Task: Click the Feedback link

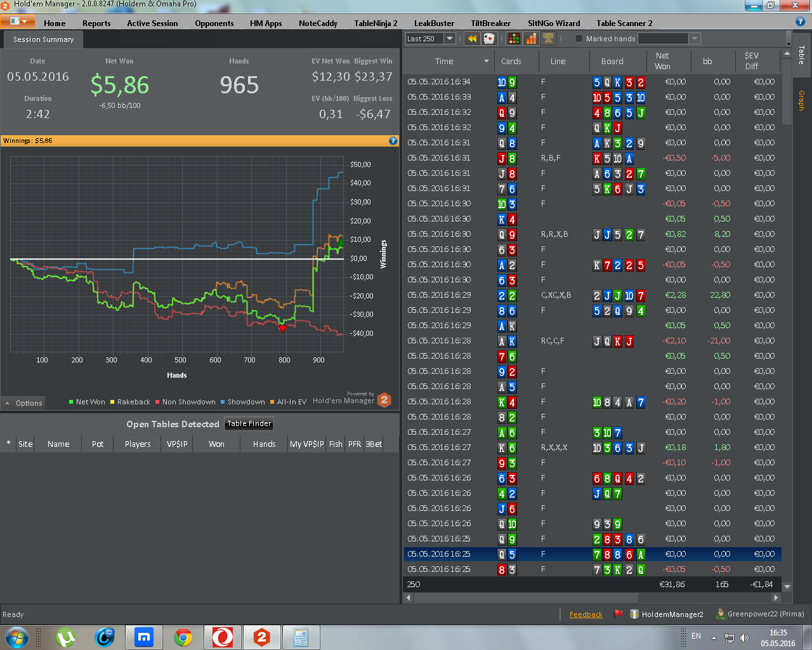Action: (586, 614)
